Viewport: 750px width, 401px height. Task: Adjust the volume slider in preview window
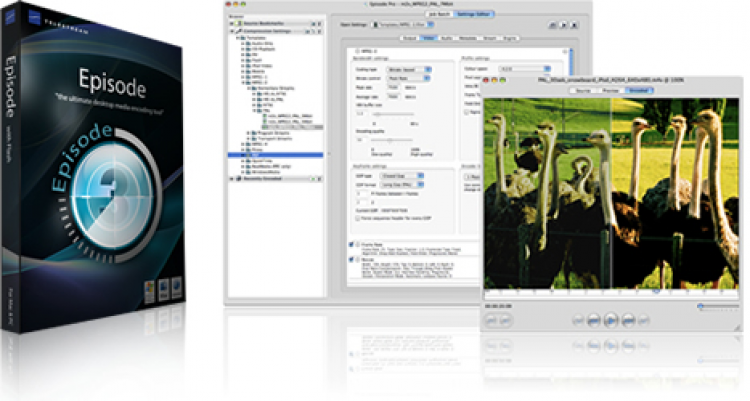(717, 306)
